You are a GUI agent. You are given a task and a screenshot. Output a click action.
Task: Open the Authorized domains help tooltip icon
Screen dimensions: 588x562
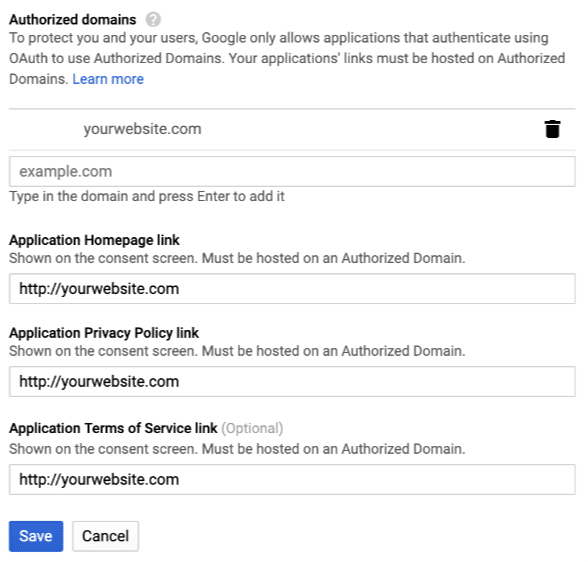(x=153, y=19)
